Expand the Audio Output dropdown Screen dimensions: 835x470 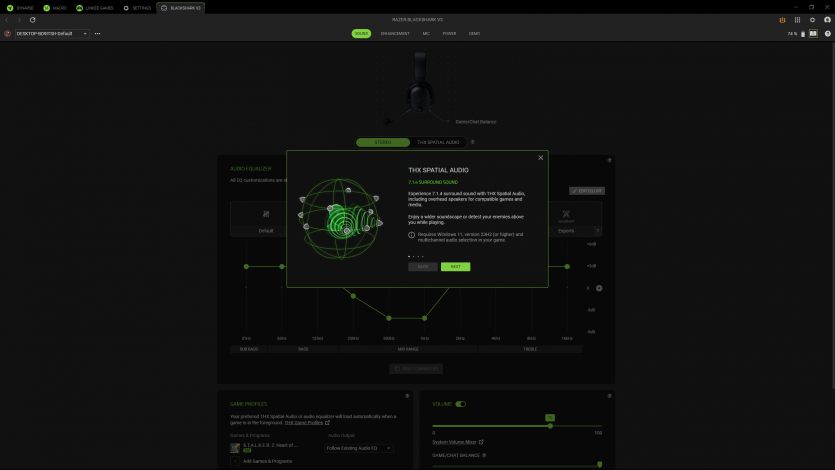pyautogui.click(x=359, y=448)
